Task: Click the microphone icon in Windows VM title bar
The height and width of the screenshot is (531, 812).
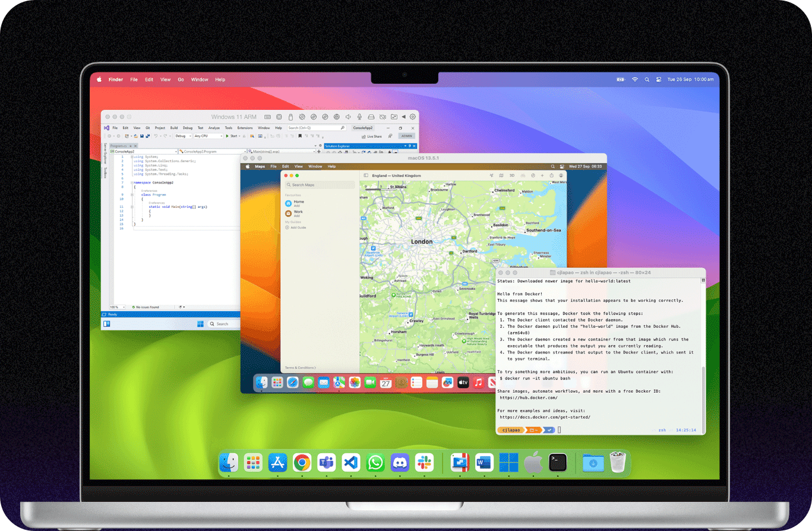Action: click(359, 117)
